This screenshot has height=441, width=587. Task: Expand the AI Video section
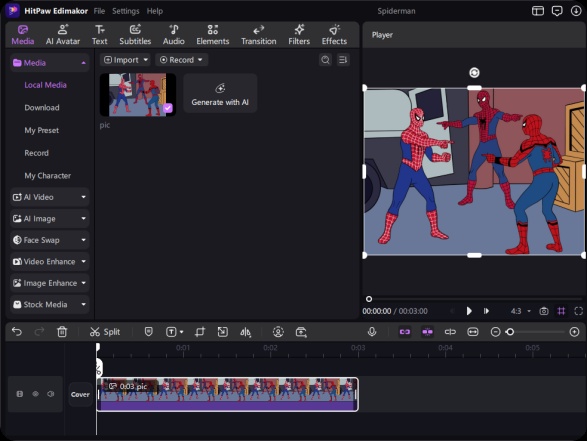(x=49, y=197)
